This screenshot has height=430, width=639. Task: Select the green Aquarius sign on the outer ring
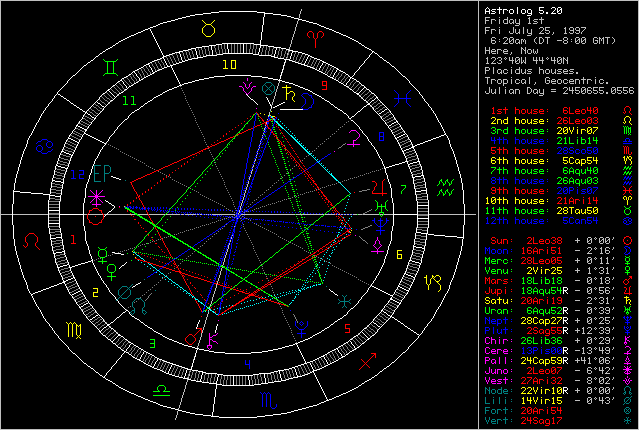click(446, 187)
